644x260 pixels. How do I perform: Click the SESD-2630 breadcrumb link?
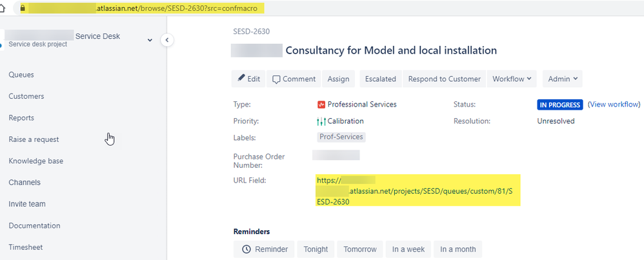pos(252,31)
